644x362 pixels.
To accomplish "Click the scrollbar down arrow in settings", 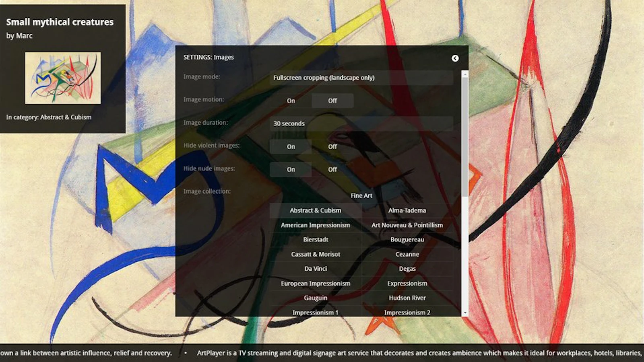I will [465, 313].
